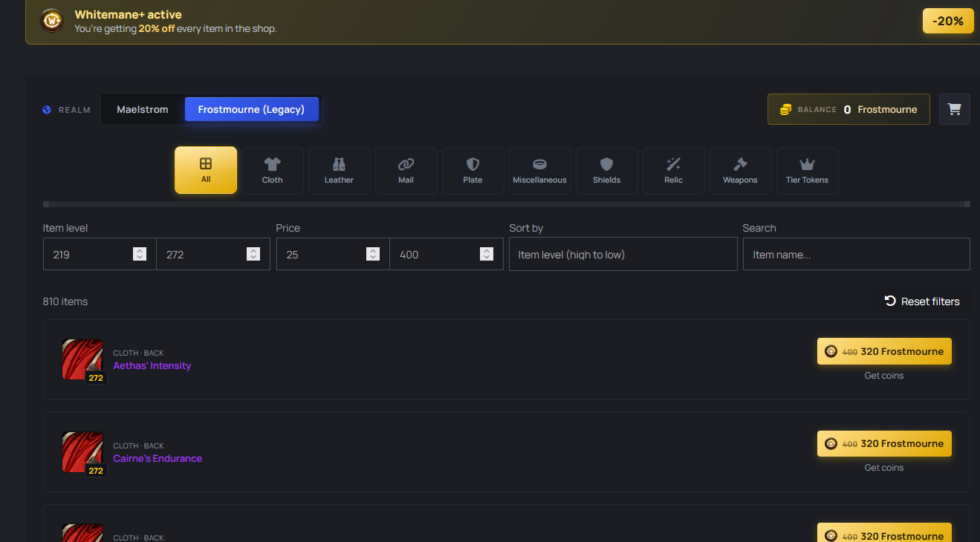The image size is (980, 542).
Task: Adjust minimum item level stepper arrows
Action: pyautogui.click(x=140, y=254)
